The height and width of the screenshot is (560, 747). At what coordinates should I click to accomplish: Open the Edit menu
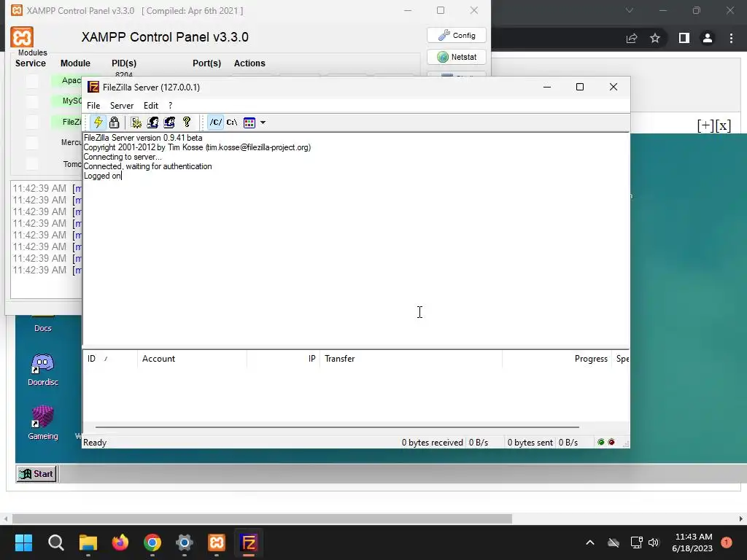(151, 106)
